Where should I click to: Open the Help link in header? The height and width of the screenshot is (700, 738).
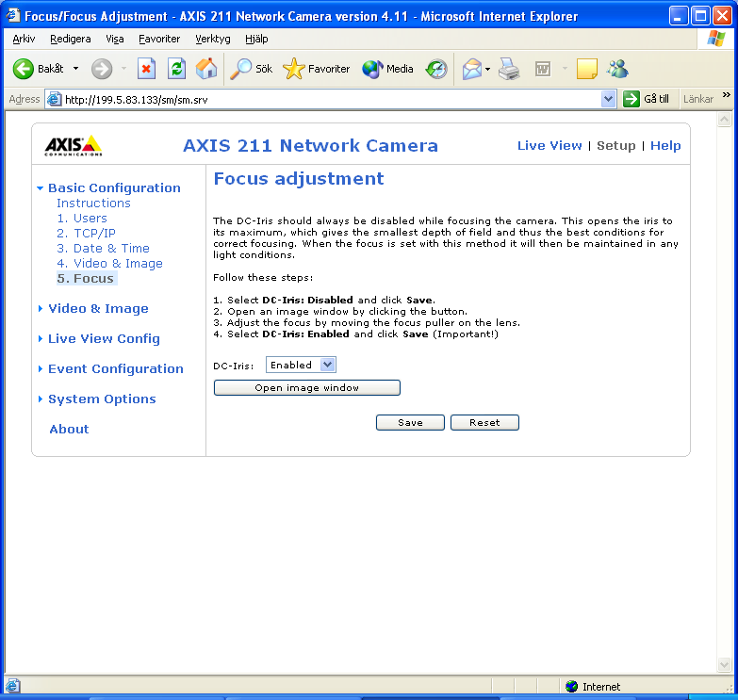(x=665, y=146)
